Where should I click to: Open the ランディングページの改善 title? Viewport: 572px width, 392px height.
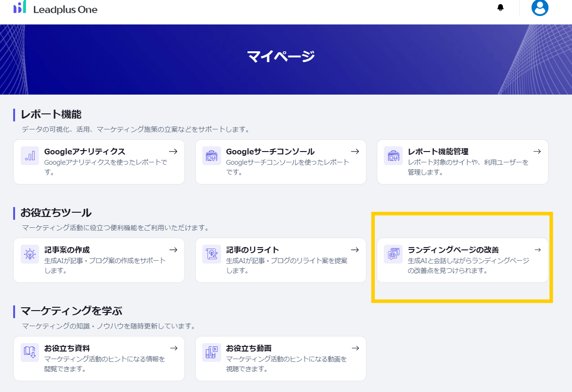click(453, 250)
